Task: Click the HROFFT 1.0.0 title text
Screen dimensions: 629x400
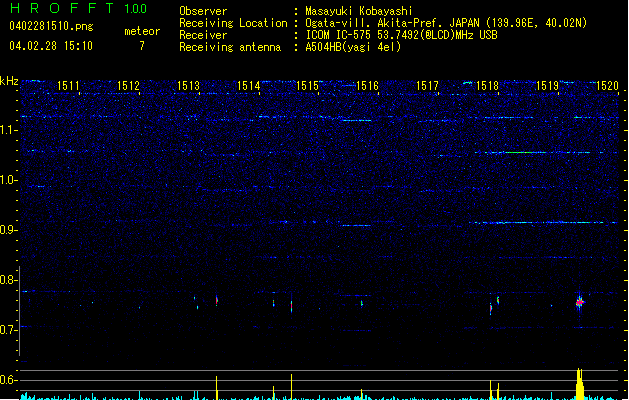Action: click(78, 8)
